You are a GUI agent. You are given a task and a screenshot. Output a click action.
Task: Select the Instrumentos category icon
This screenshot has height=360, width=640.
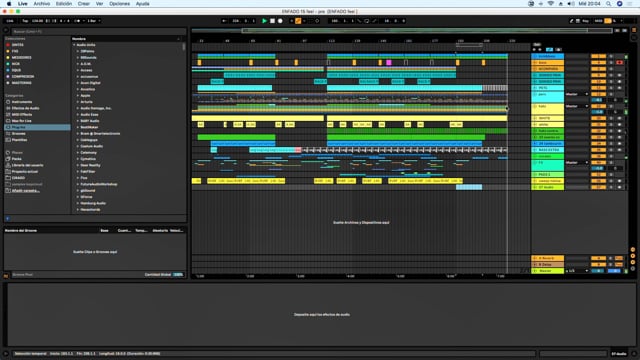coord(8,102)
